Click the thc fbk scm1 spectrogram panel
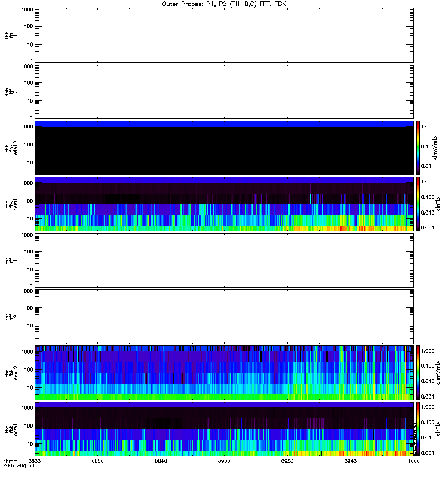 coord(224,428)
